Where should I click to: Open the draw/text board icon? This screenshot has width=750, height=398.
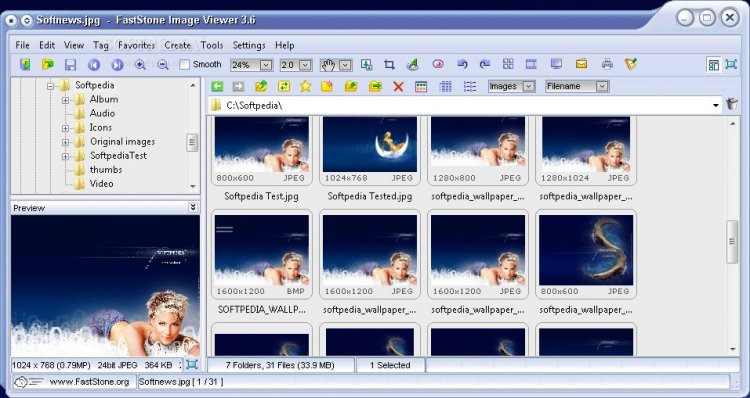point(412,65)
